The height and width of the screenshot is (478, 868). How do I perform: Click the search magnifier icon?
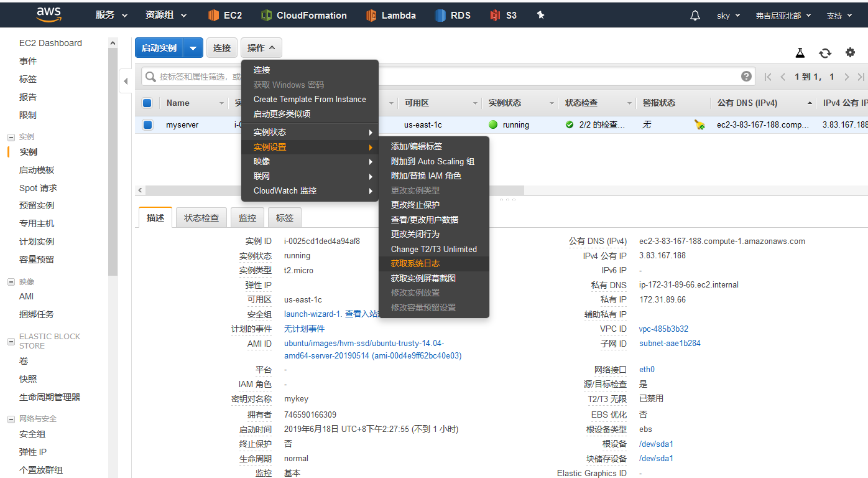click(x=150, y=77)
